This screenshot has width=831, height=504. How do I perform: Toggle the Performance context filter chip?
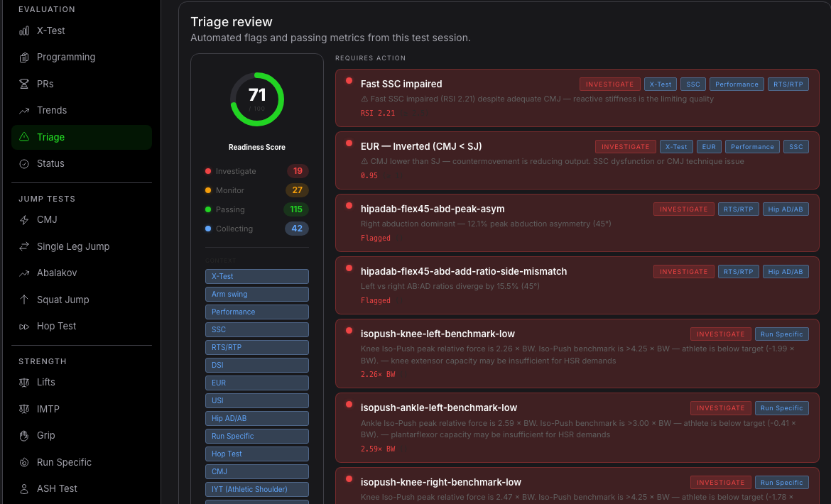pyautogui.click(x=257, y=312)
